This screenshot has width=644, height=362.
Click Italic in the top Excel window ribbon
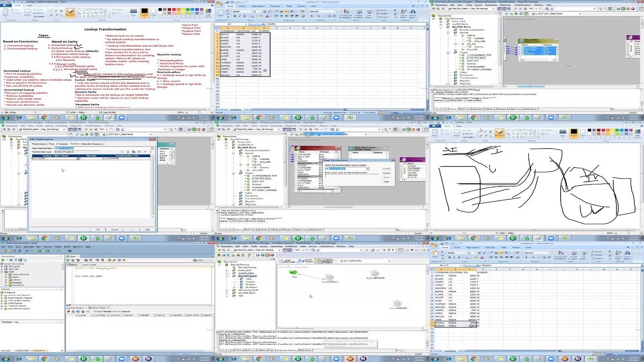(x=239, y=16)
